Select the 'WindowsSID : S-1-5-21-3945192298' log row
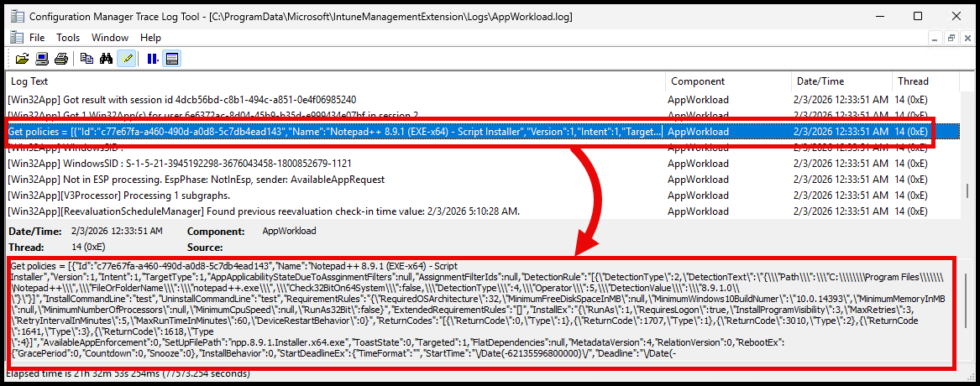The image size is (980, 386). (x=483, y=164)
